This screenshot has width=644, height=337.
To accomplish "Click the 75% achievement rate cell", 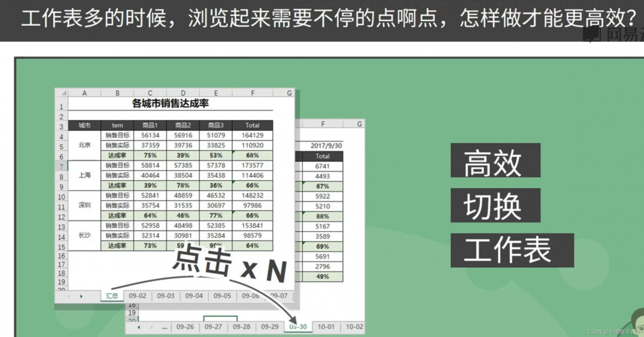I will [x=150, y=156].
